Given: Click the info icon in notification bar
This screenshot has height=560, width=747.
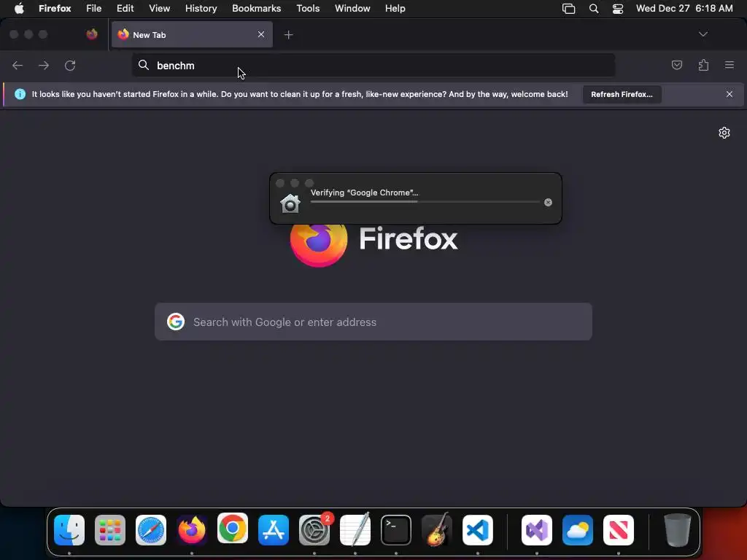Looking at the screenshot, I should point(20,94).
